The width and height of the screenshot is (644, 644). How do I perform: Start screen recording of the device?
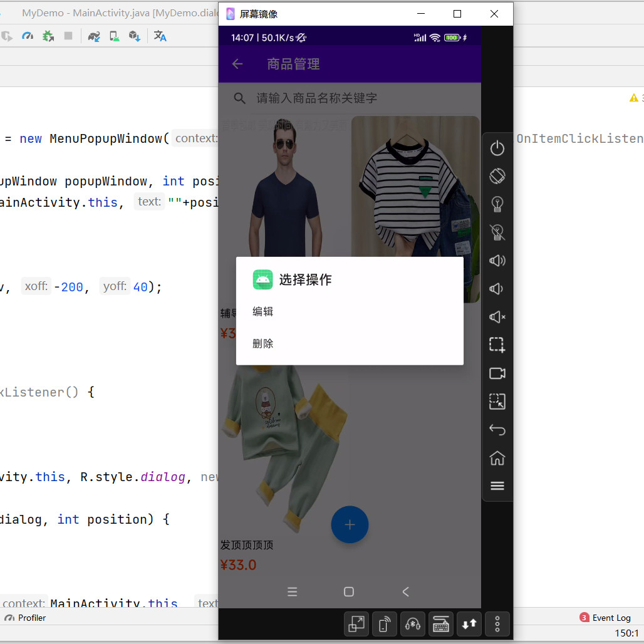tap(497, 373)
